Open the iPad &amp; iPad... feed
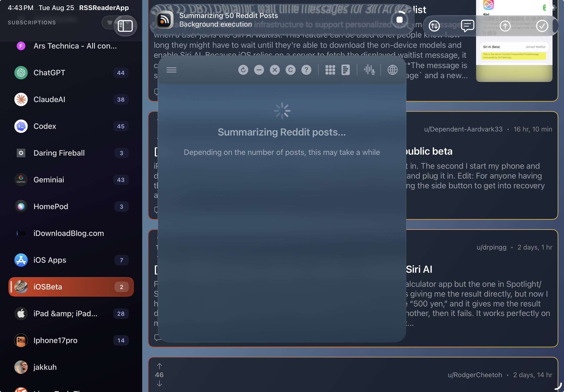This screenshot has height=392, width=564. (x=71, y=314)
